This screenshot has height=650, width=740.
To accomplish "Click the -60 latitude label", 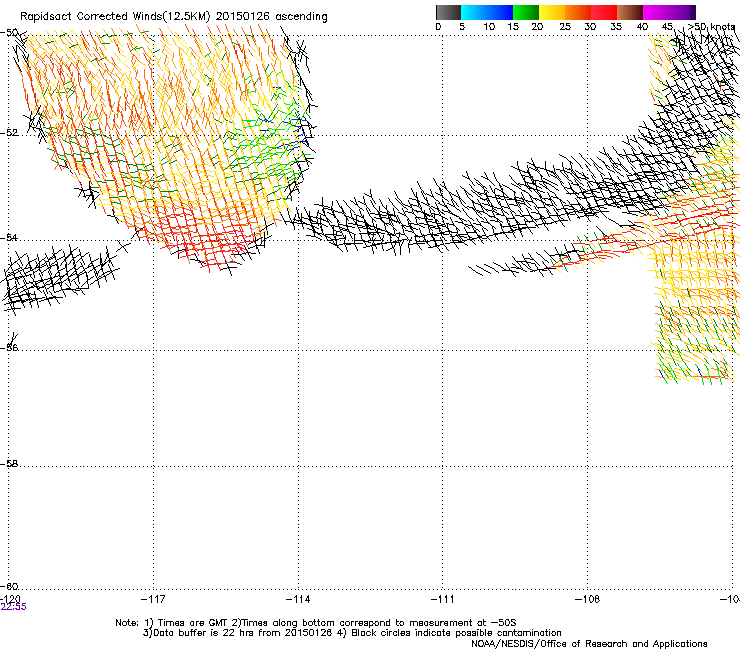I will point(9,586).
